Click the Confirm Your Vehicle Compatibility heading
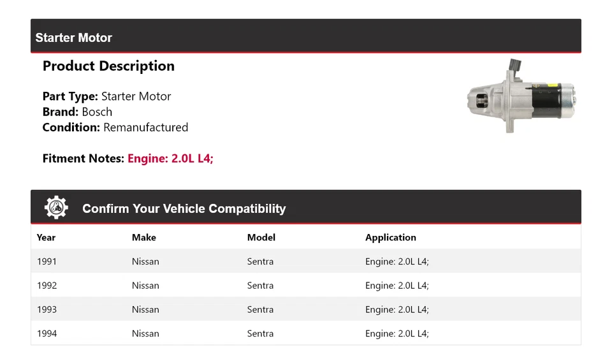 184,208
